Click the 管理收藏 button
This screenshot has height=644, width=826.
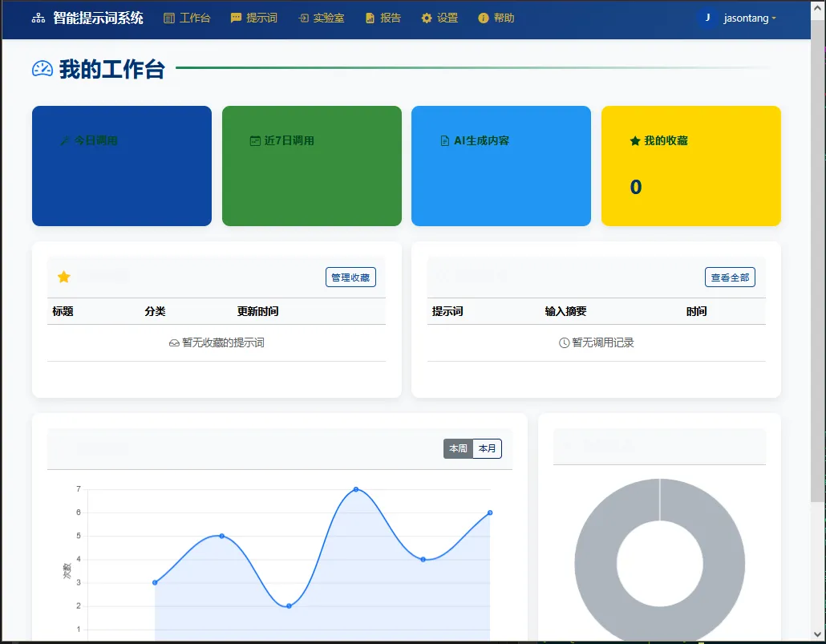tap(350, 277)
